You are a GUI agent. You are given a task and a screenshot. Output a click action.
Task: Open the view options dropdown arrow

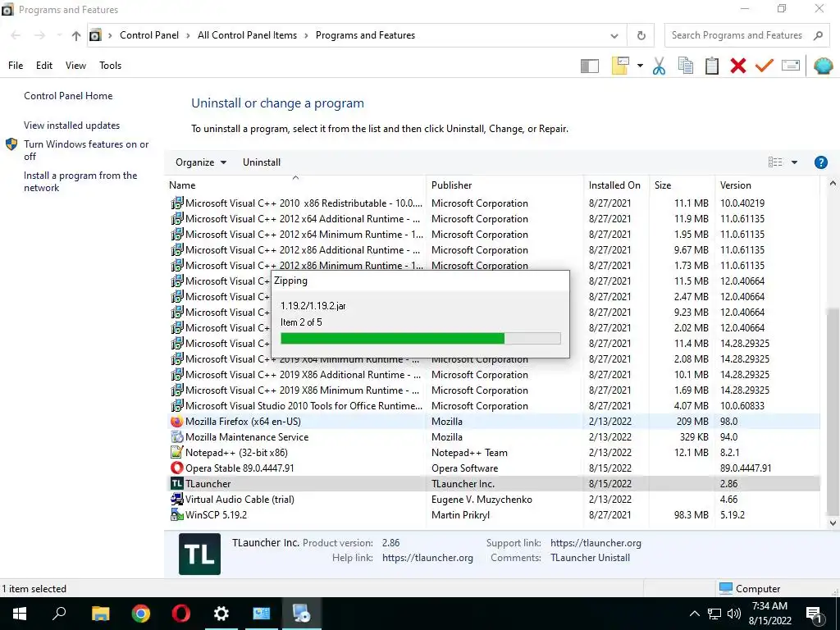point(794,162)
